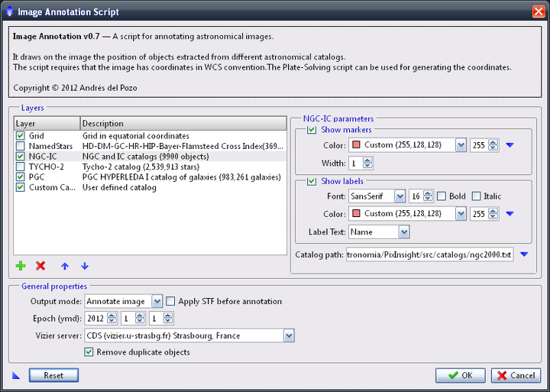Select 'Tycho-2 catalog (2,539,913 stars)' text
This screenshot has height=392, width=550.
pyautogui.click(x=141, y=167)
